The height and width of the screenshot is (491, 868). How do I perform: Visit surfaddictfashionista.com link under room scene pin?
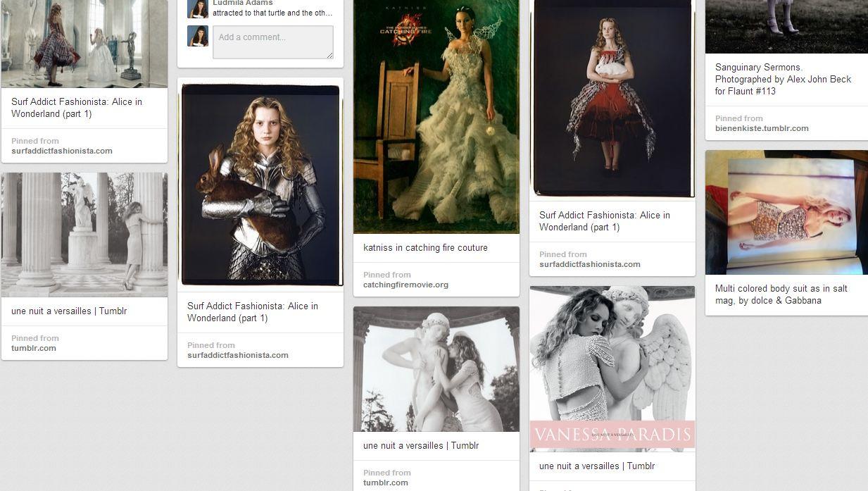[x=62, y=151]
